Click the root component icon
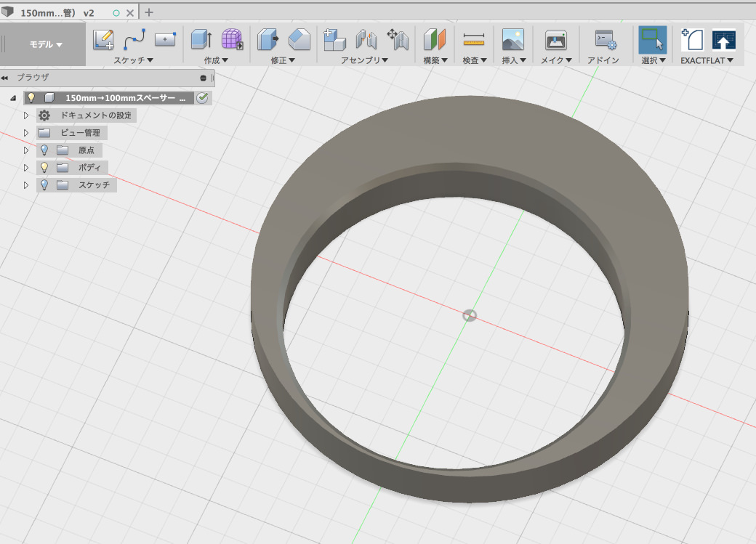Viewport: 756px width, 544px height. point(49,98)
